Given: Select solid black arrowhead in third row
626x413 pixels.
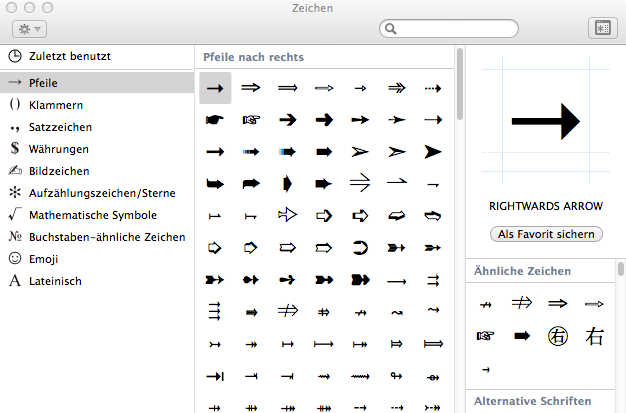Looking at the screenshot, I should coord(433,152).
